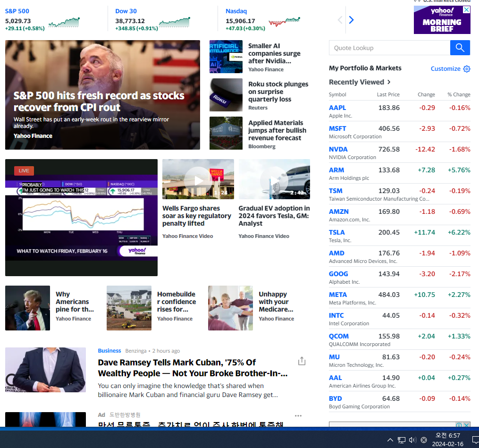Click NVDA change -12.42
The width and height of the screenshot is (479, 448).
(425, 149)
